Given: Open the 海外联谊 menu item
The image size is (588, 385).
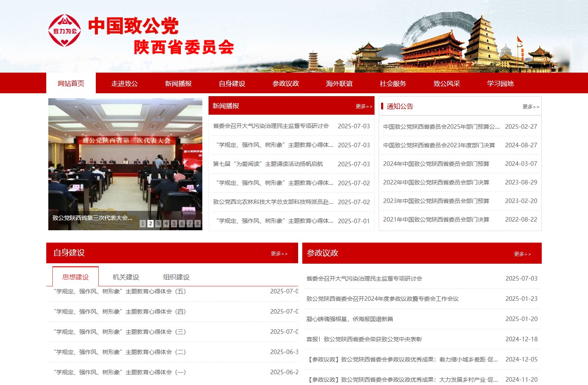Looking at the screenshot, I should (x=339, y=83).
